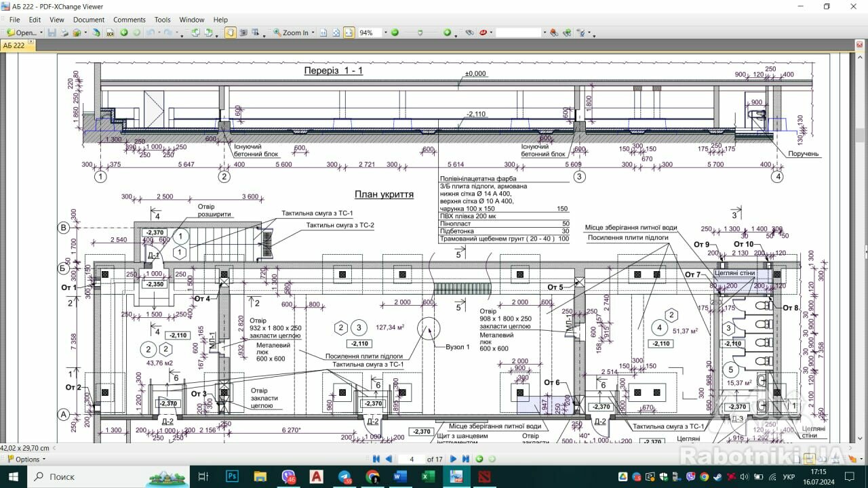Open the Document menu

pos(89,20)
